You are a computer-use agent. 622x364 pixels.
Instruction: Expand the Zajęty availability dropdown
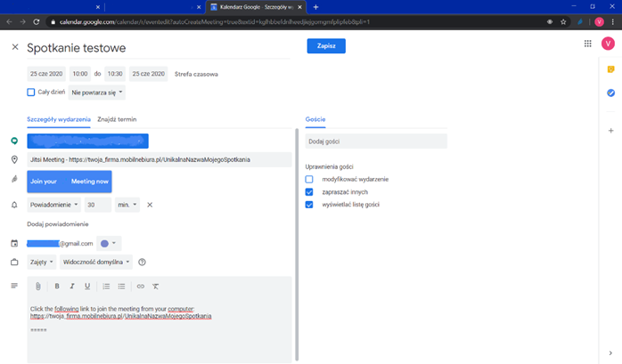click(x=42, y=262)
